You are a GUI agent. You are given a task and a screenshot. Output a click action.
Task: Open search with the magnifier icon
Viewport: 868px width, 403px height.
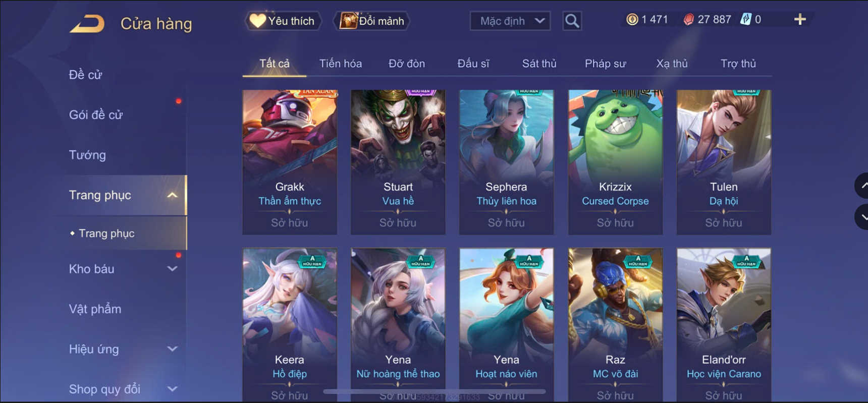(572, 21)
